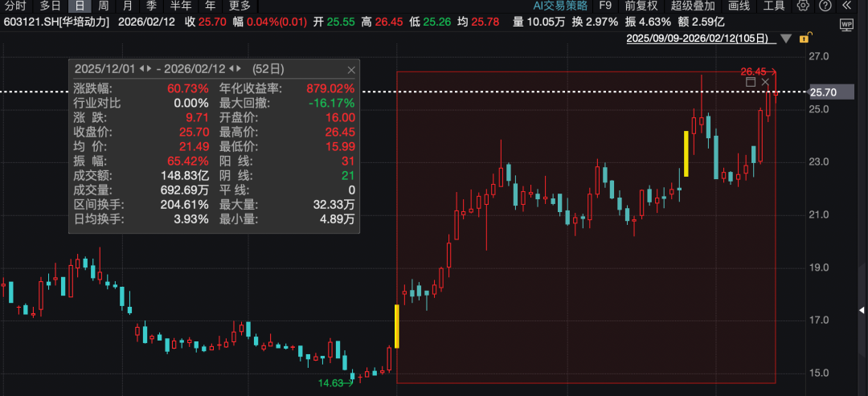Open the settings gear icon
The height and width of the screenshot is (396, 868).
[803, 6]
